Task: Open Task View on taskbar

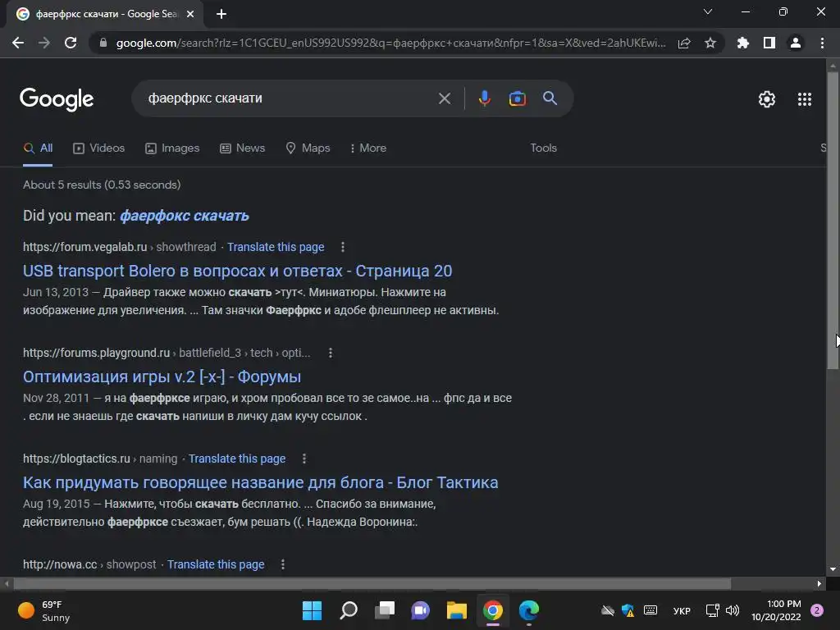Action: point(385,610)
